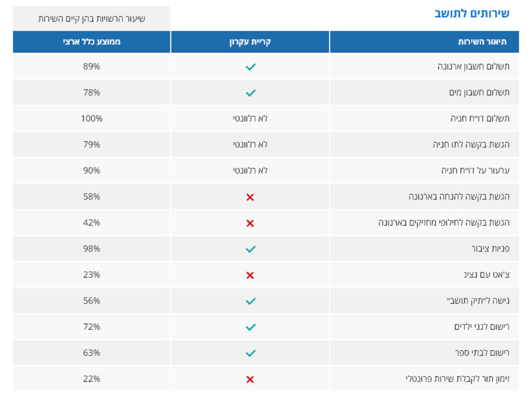
Task: Click the שיעור הרשויות בהן קיים השירות caption
Action: click(x=92, y=19)
